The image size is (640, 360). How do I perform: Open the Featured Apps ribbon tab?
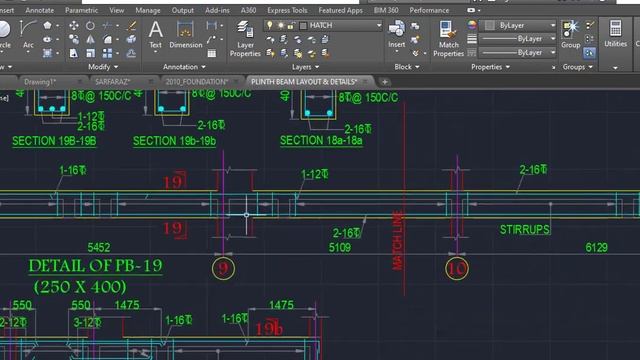point(340,10)
